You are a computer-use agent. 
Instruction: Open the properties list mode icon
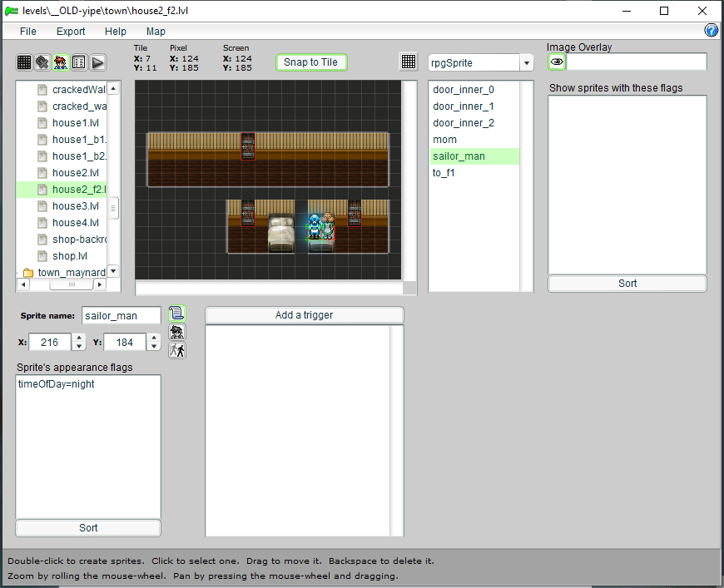click(x=79, y=62)
